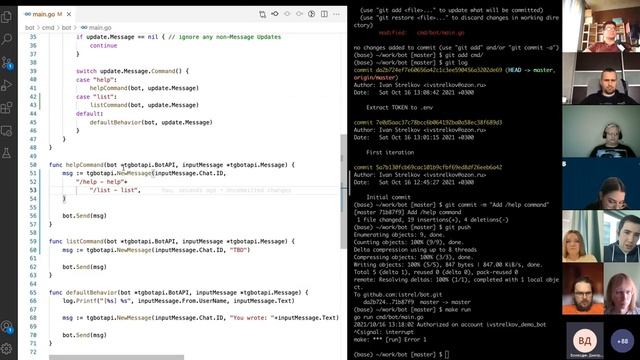640x360 pixels.
Task: Open the Explorer view in the activity bar
Action: coord(7,17)
